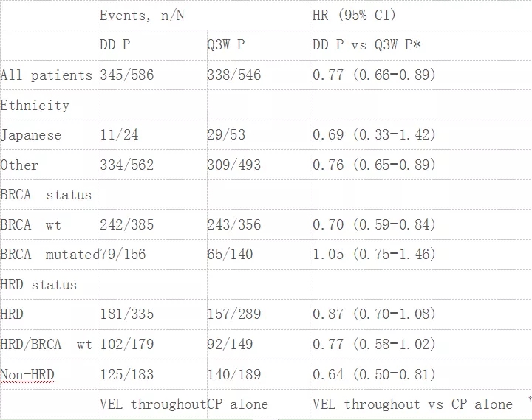Screen dimensions: 532x420
Task: Select the underlined "Non-HRD" row label
Action: pyautogui.click(x=27, y=375)
